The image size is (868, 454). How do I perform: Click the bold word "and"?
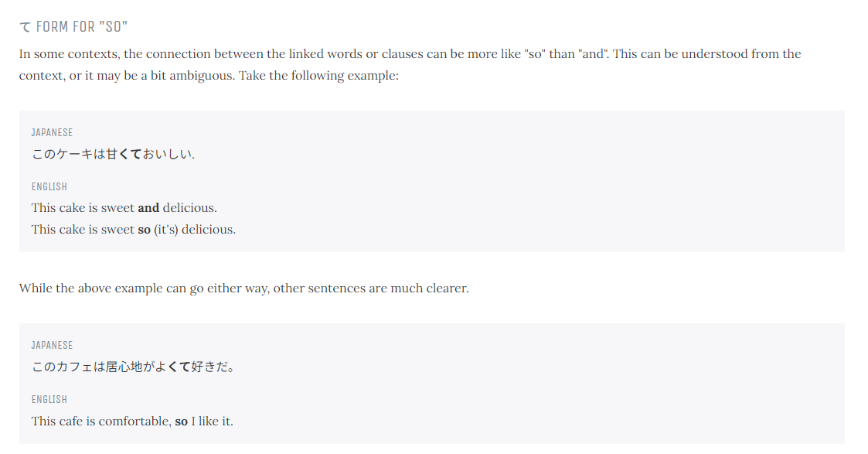point(148,207)
